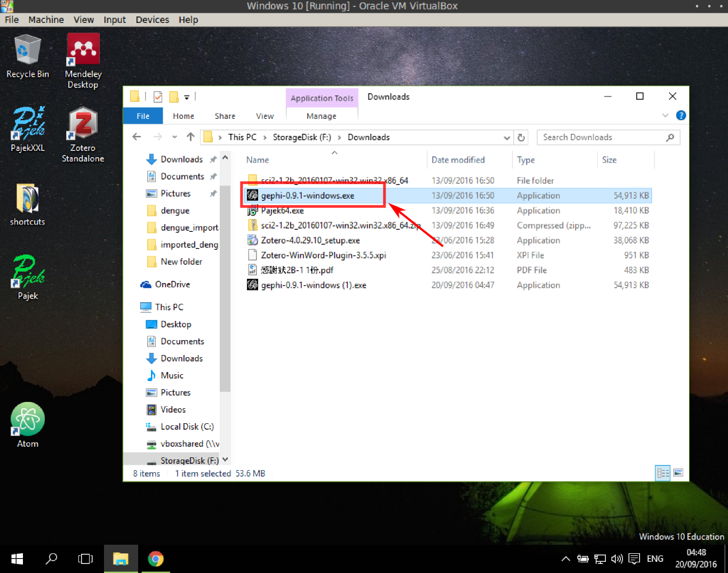728x573 pixels.
Task: Refresh the Downloads folder view
Action: [x=521, y=138]
